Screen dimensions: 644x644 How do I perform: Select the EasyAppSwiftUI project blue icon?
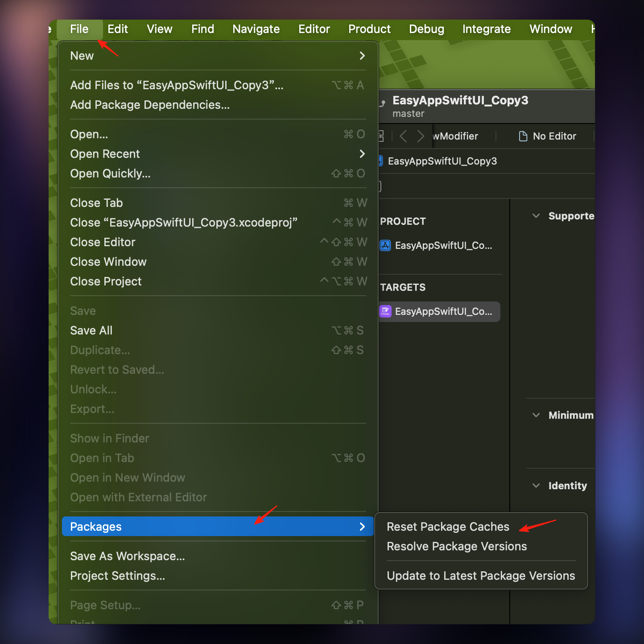click(385, 245)
